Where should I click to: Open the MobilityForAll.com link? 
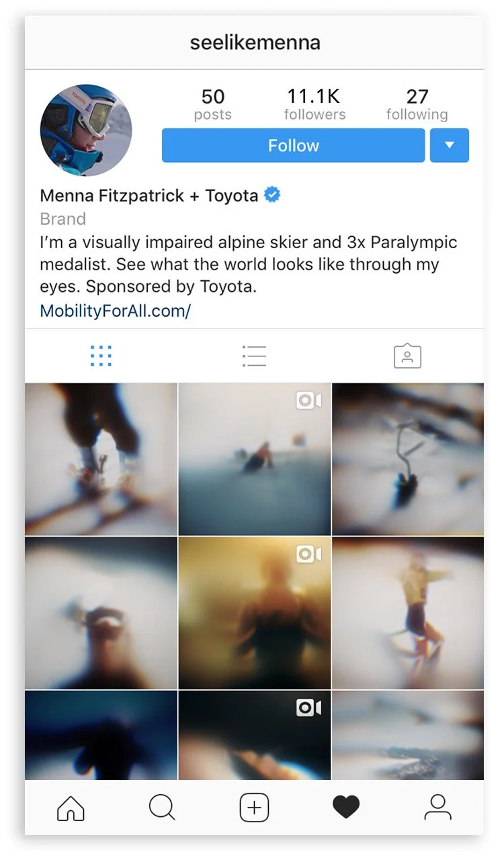coord(116,311)
